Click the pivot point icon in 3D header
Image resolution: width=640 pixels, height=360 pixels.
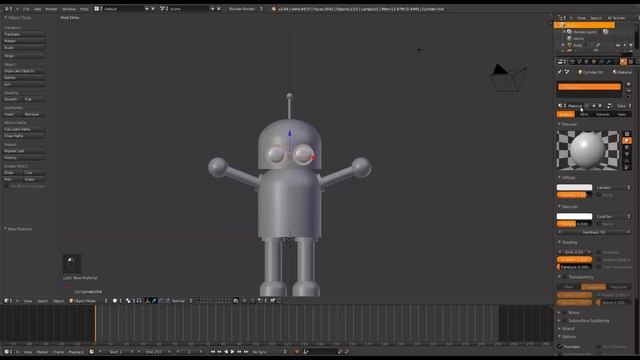pos(128,301)
